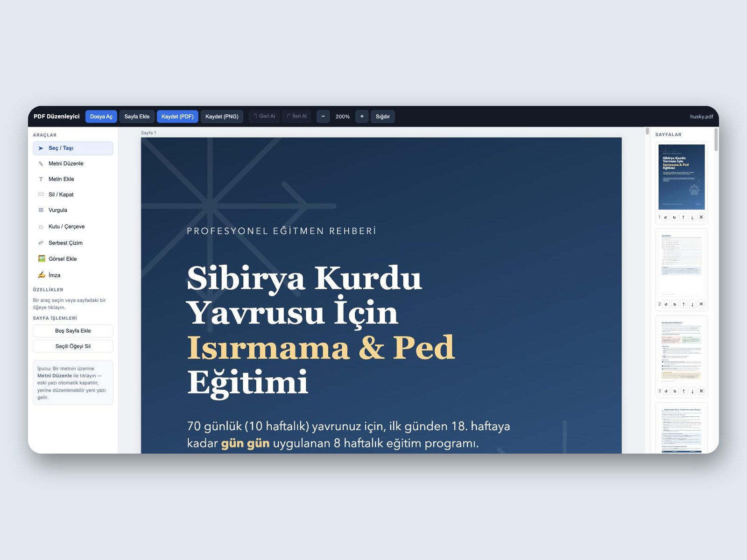The height and width of the screenshot is (560, 747).
Task: Click the Boş Sayfa Ekle button
Action: (73, 331)
